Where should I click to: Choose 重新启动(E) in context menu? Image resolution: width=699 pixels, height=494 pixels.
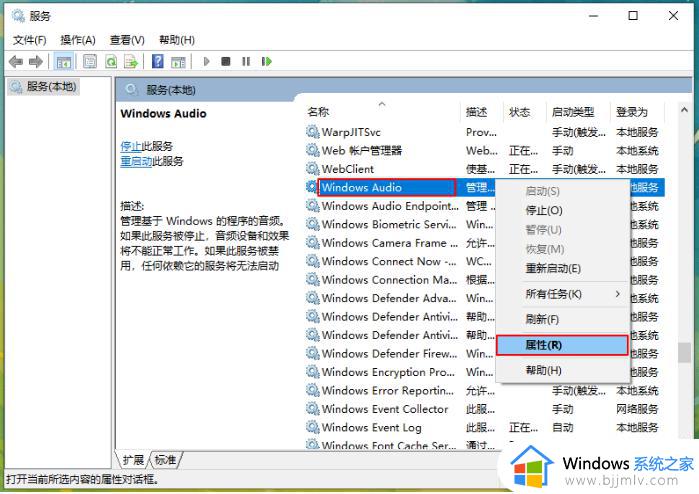pyautogui.click(x=562, y=268)
